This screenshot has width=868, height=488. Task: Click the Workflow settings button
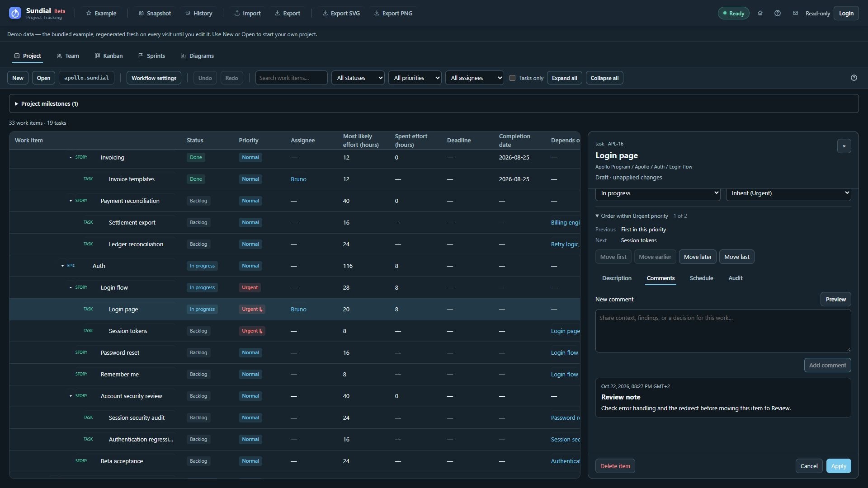pyautogui.click(x=154, y=78)
